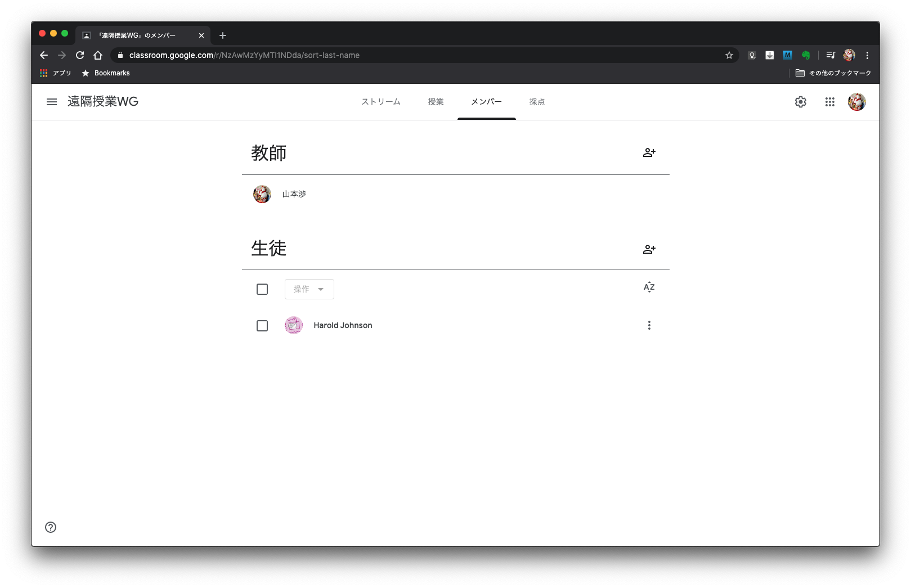The image size is (911, 588).
Task: Open the main hamburger menu
Action: [x=52, y=102]
